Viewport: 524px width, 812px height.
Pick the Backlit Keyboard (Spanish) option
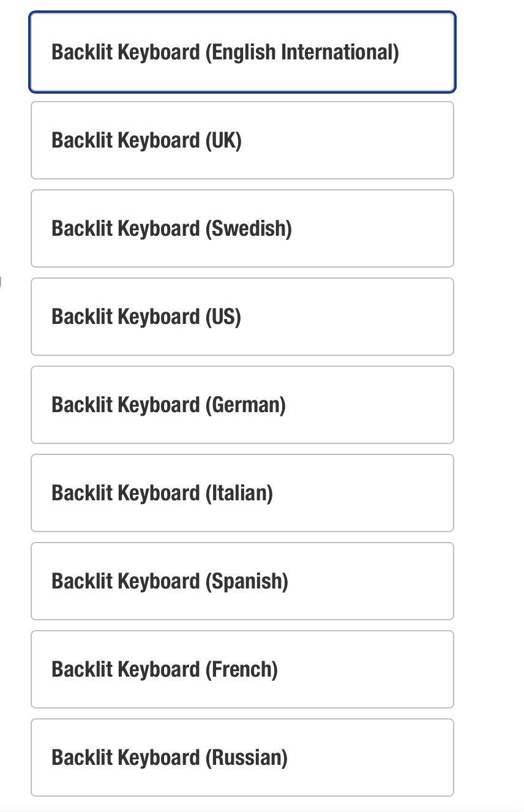(242, 581)
